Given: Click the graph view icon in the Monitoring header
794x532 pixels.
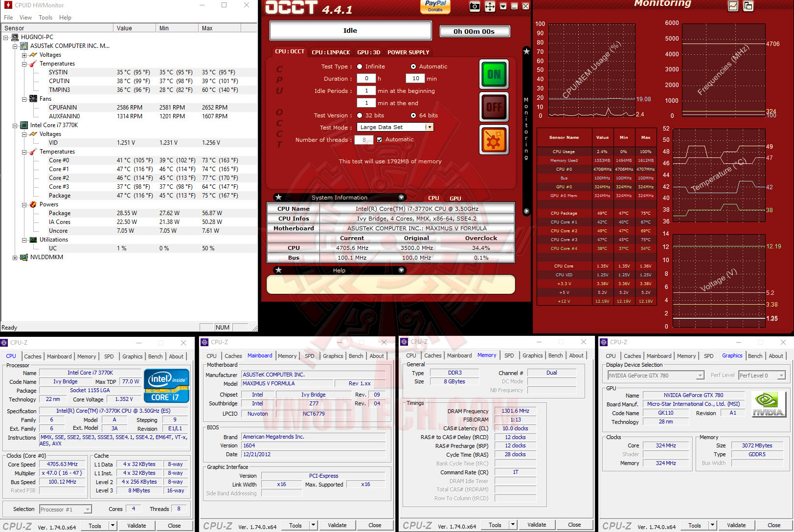Looking at the screenshot, I should point(733,6).
